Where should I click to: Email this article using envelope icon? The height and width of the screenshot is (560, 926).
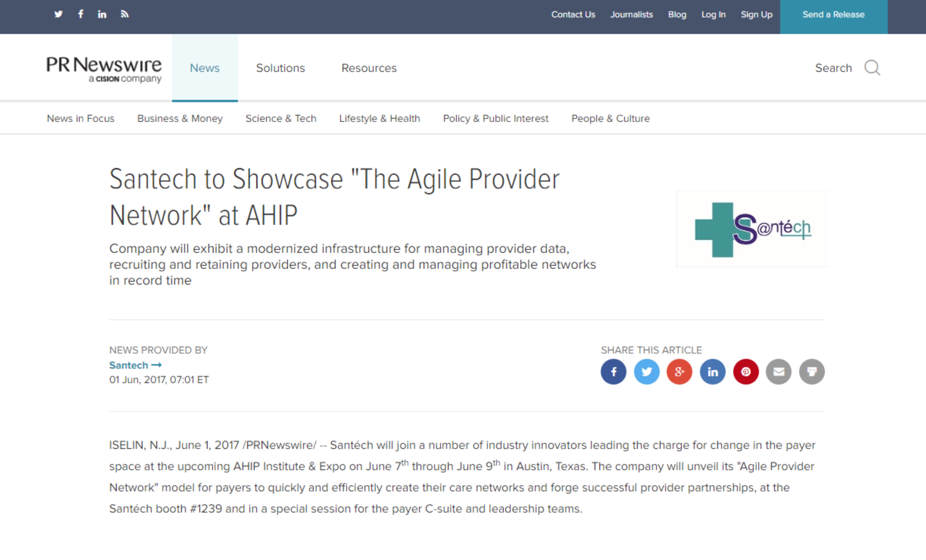779,372
